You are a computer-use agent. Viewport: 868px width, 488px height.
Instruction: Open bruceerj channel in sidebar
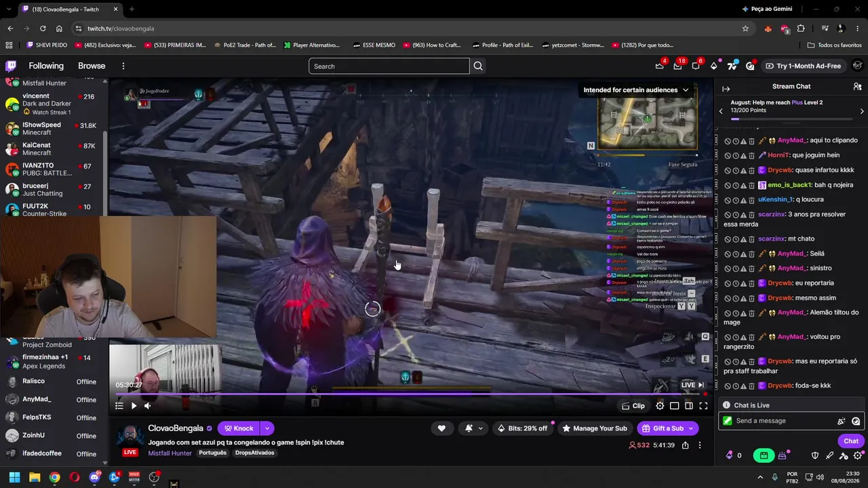pos(53,190)
